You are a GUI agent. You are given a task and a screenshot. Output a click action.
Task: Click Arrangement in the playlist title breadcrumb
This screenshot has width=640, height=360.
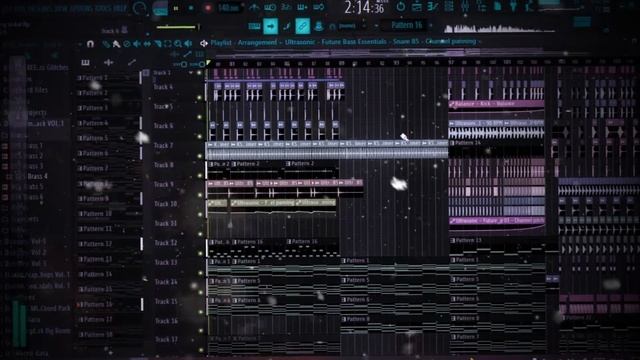(x=258, y=42)
